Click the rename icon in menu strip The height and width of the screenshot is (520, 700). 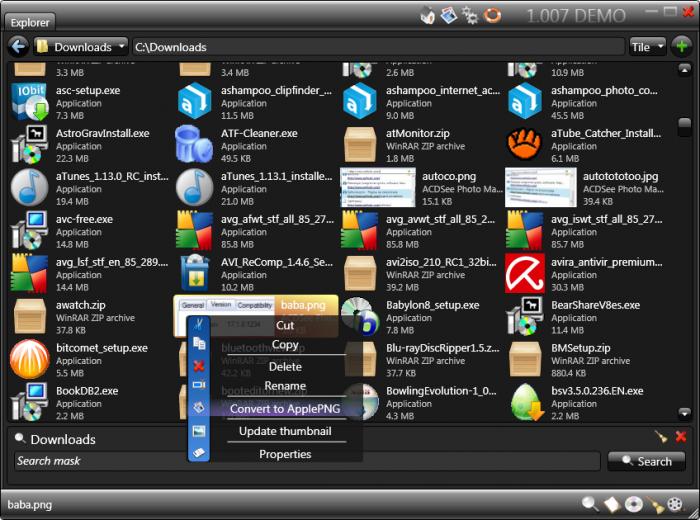199,385
